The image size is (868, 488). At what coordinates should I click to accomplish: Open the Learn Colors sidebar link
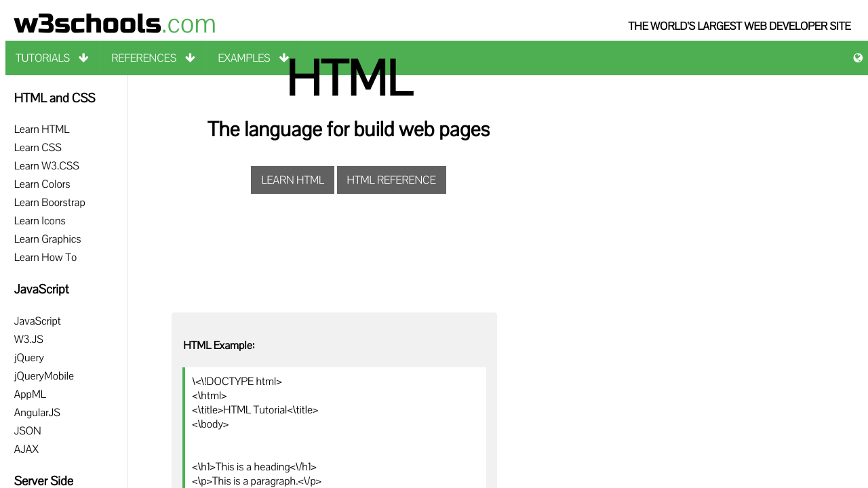[x=42, y=184]
